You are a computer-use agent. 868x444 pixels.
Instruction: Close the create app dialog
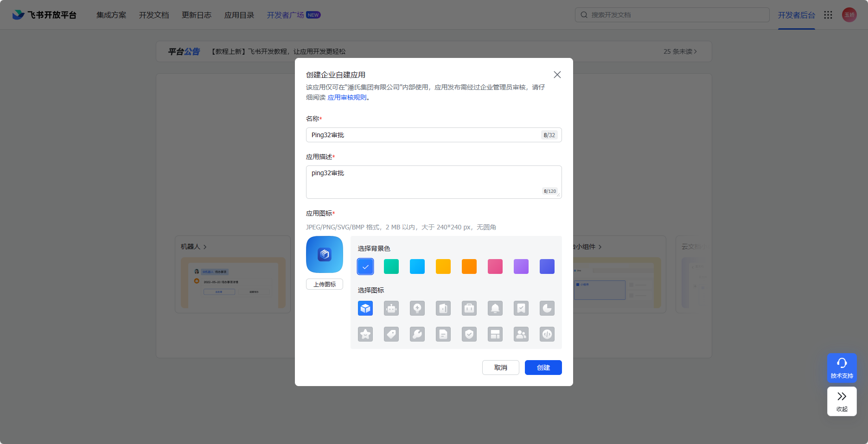(x=557, y=75)
